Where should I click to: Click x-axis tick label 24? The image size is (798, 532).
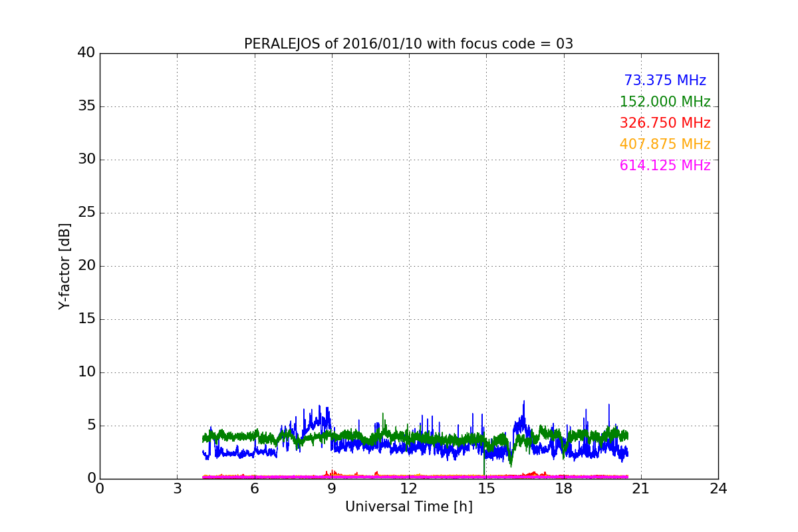click(x=718, y=489)
